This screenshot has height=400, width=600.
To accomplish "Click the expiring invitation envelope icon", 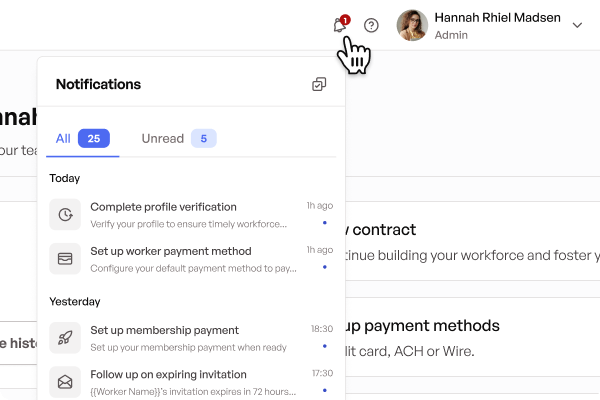I will (x=65, y=381).
